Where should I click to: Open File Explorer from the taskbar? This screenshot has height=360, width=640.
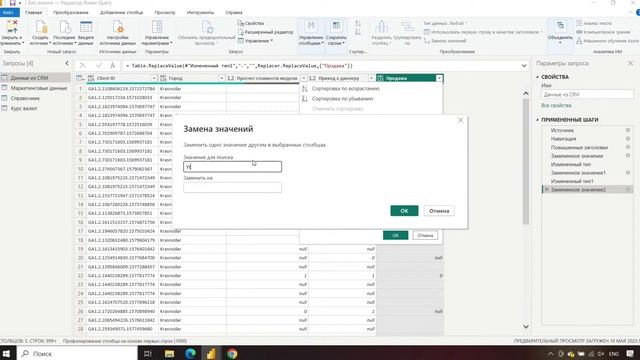click(x=169, y=353)
